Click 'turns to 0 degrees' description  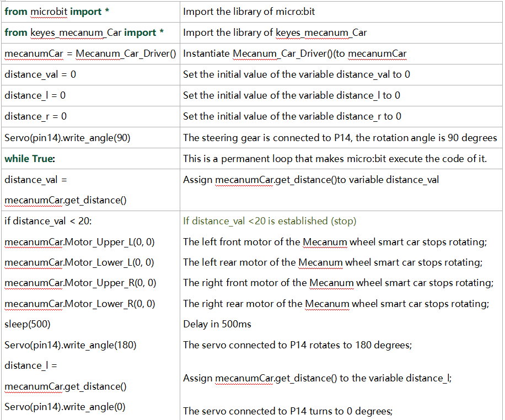point(288,411)
